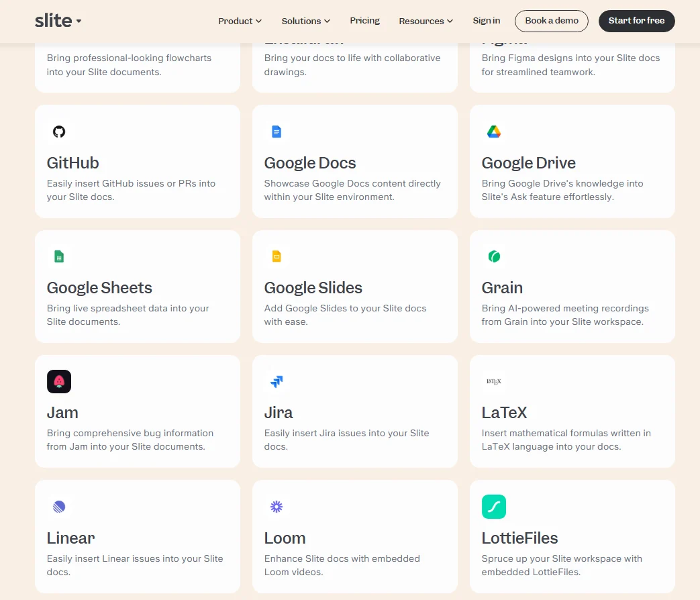Open the Pricing page
This screenshot has height=600, width=700.
(x=364, y=21)
